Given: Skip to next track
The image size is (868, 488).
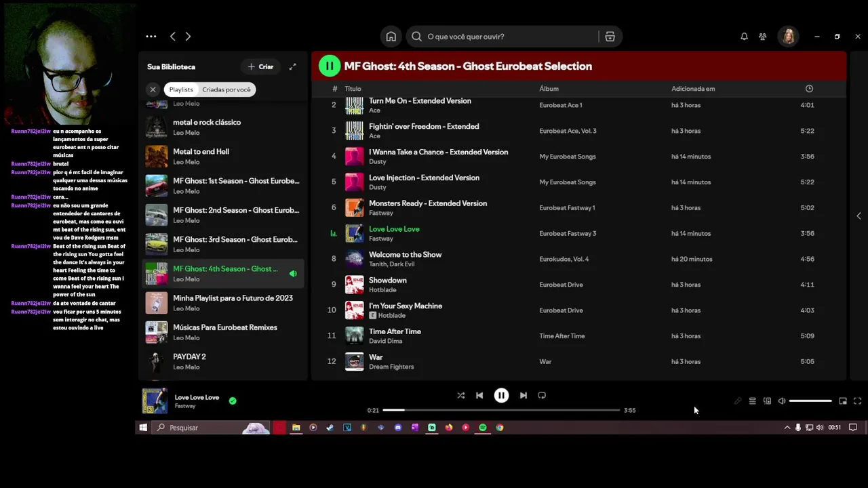Looking at the screenshot, I should click(523, 395).
